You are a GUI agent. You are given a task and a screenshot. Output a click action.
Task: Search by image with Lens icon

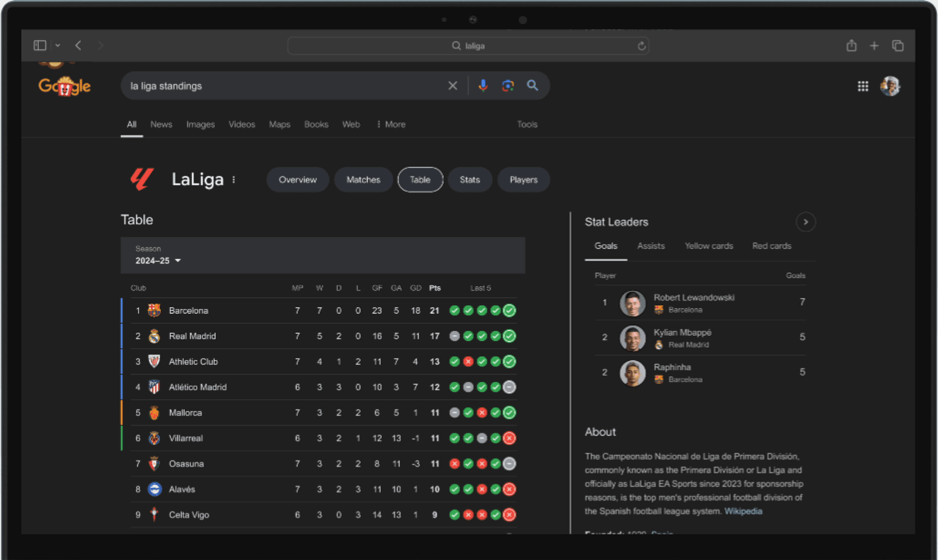pyautogui.click(x=508, y=85)
